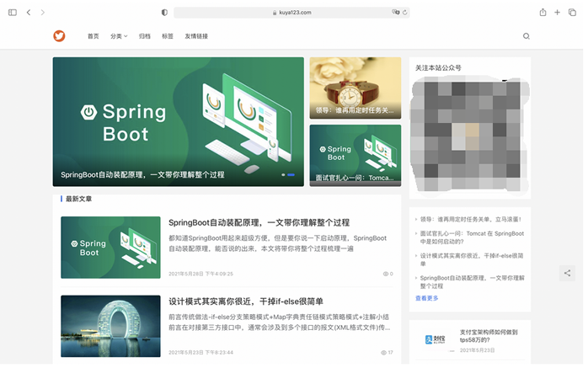Open sidebar link 设计模式其实离你很近
Screen dimensions: 588x373
click(x=472, y=260)
